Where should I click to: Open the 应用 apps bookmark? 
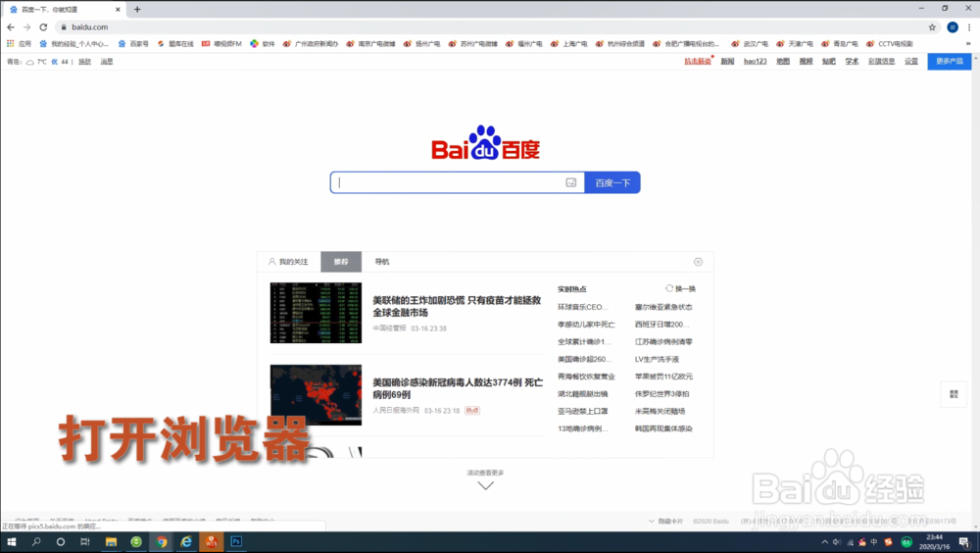(19, 44)
